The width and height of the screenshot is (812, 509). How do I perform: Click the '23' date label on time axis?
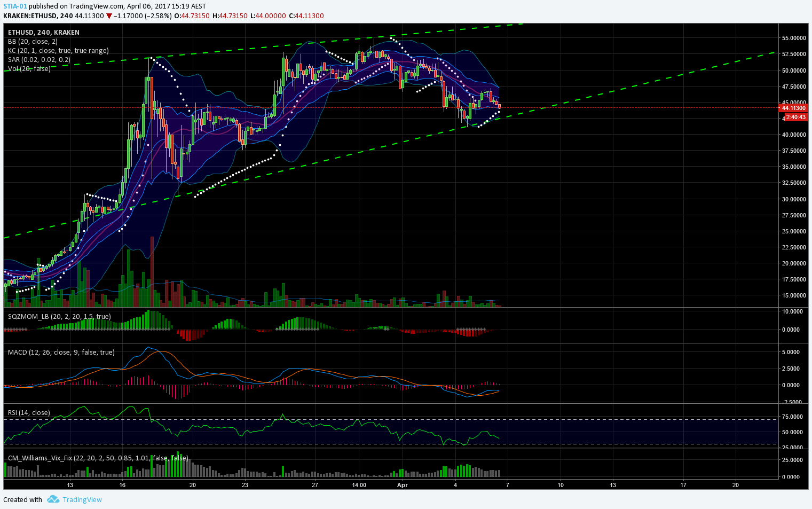click(x=245, y=485)
